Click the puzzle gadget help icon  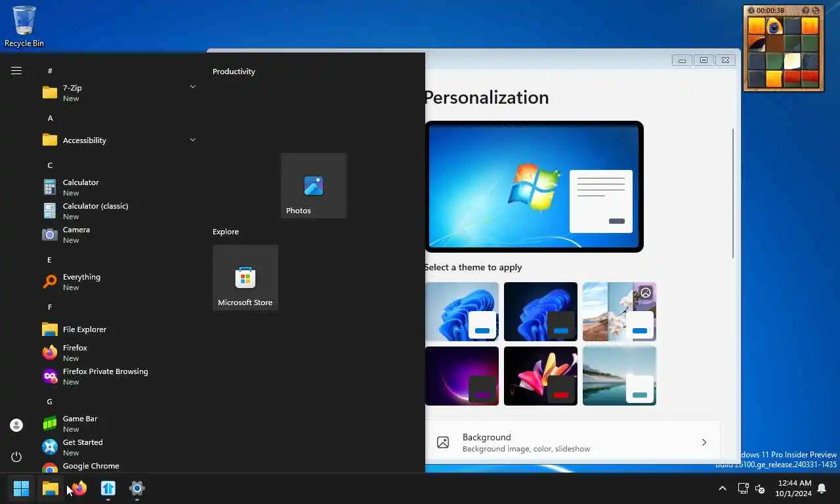click(x=805, y=10)
